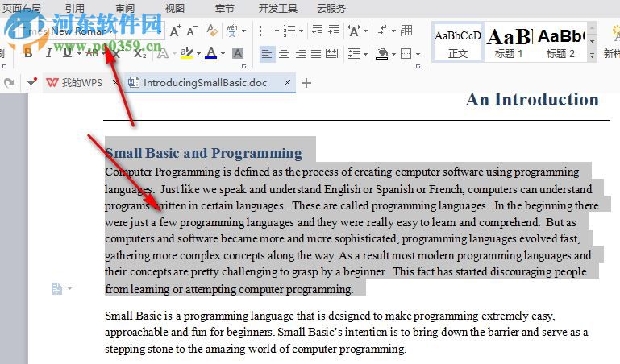
Task: Apply text effect outlined A
Action: 162,53
